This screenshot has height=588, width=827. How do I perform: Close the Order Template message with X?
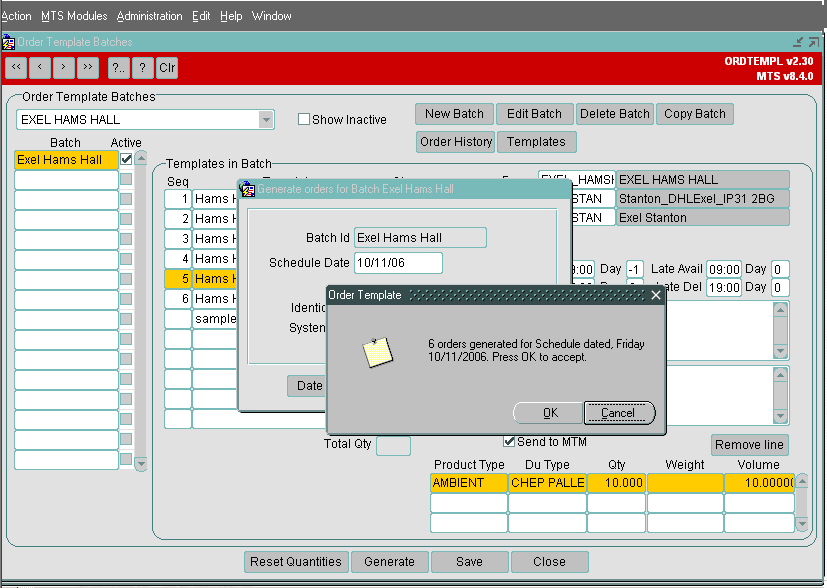(656, 295)
